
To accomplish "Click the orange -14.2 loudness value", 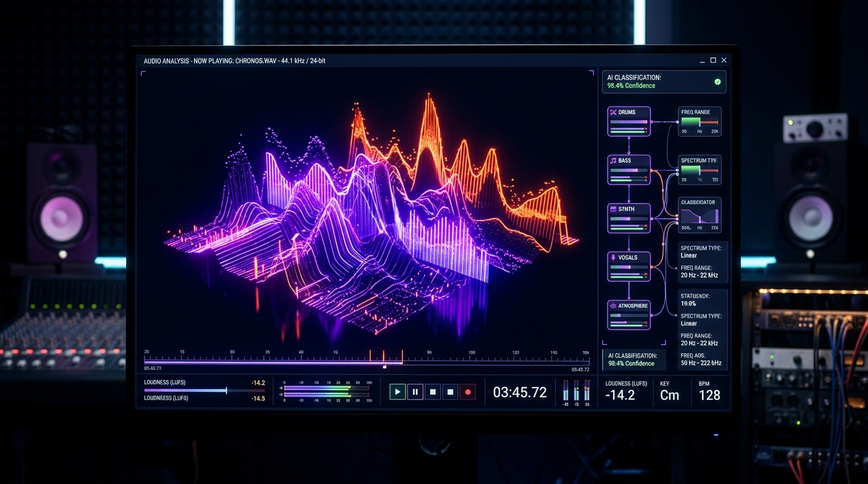I will [258, 383].
